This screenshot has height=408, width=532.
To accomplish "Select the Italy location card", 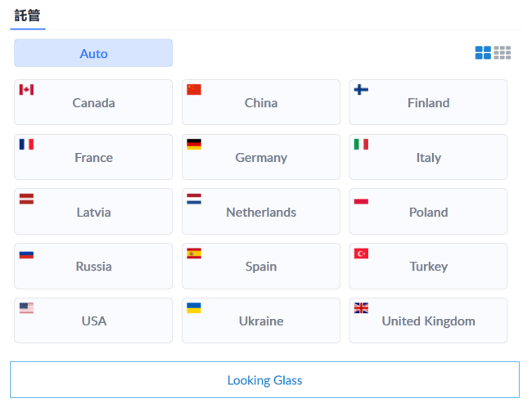I will [428, 157].
